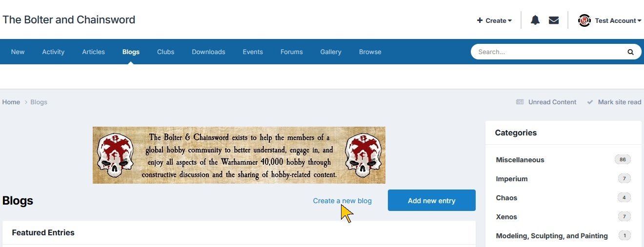Open the Chaos blog category

point(506,198)
